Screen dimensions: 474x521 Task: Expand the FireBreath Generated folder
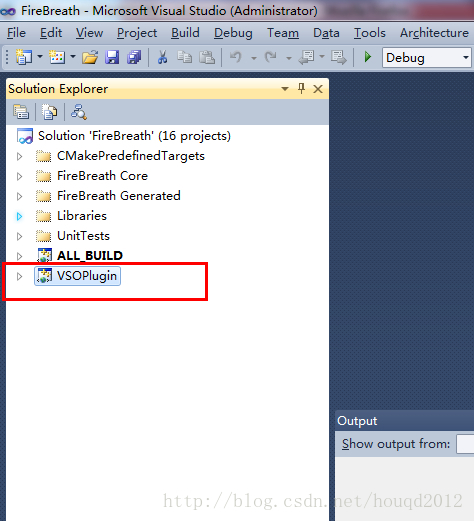click(19, 196)
